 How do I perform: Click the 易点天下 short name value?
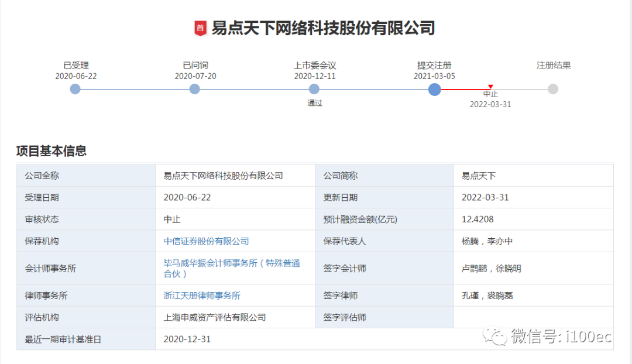coord(479,176)
